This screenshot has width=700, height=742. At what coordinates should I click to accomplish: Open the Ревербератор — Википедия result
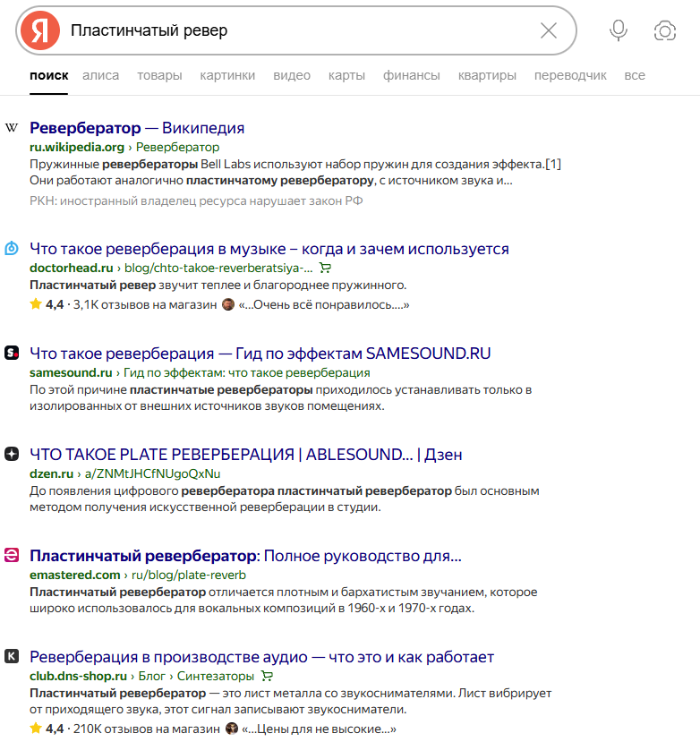pos(137,128)
